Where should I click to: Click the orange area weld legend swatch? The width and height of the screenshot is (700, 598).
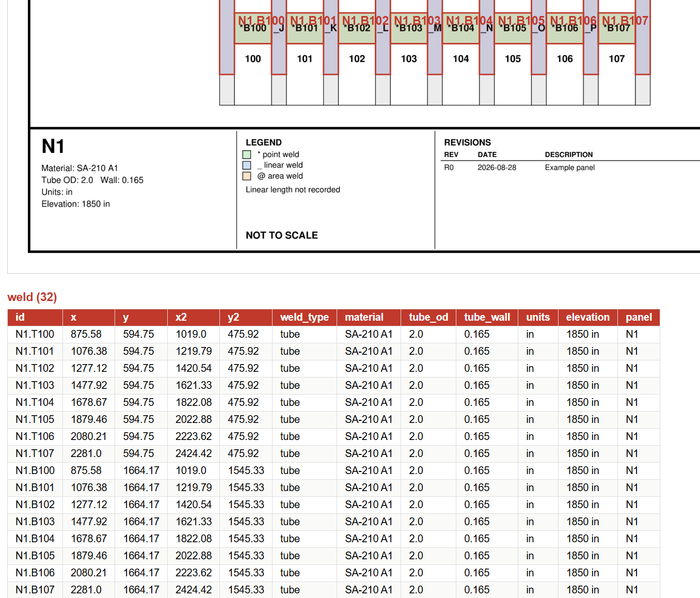(247, 176)
